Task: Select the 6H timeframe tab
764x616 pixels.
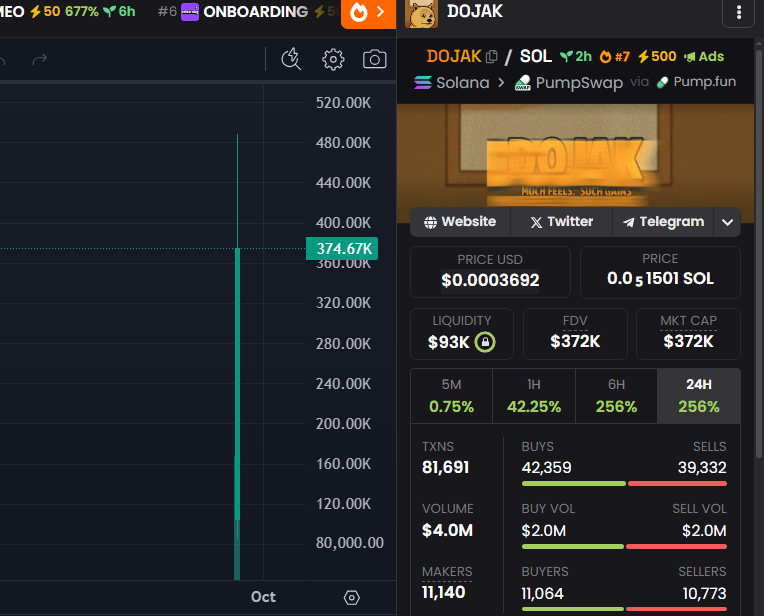Action: click(616, 396)
